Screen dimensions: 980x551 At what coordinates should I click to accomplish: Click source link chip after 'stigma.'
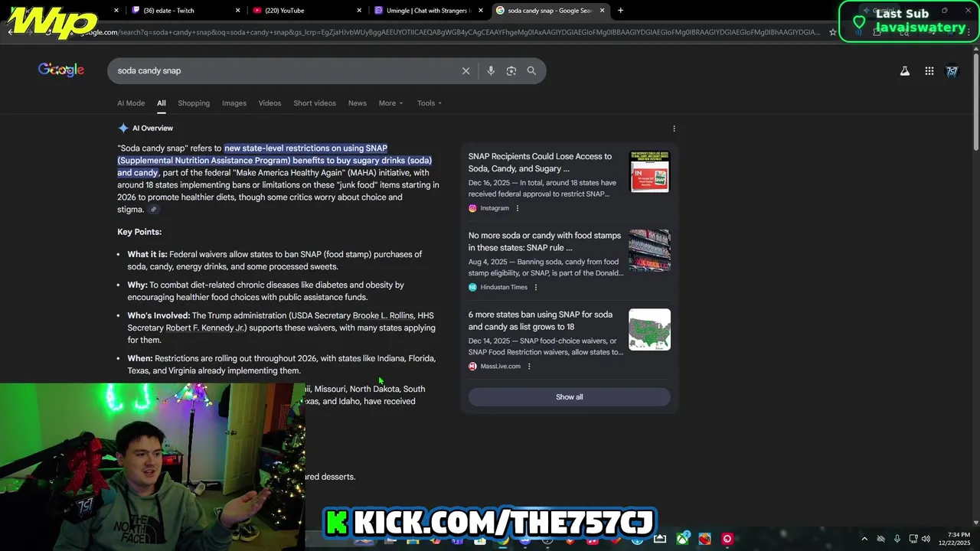(x=153, y=210)
